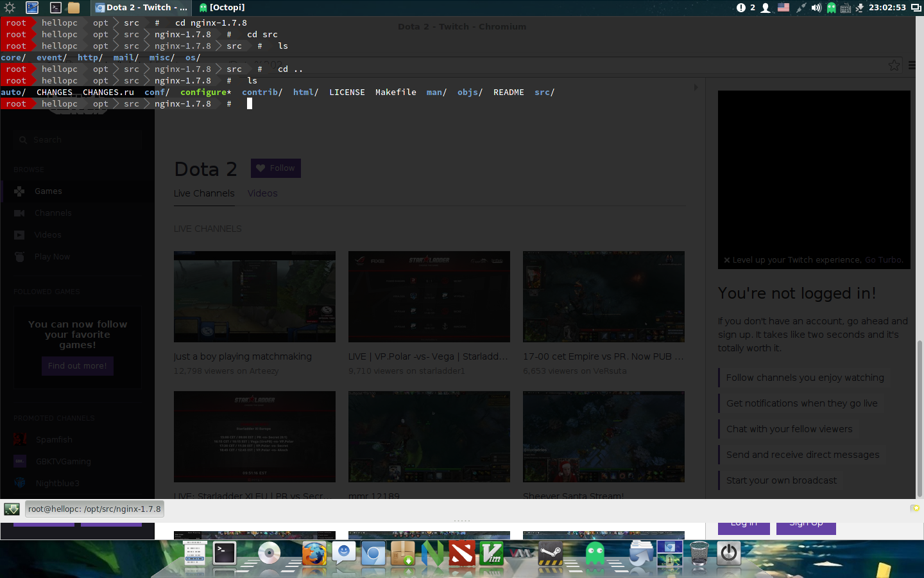This screenshot has width=924, height=578.
Task: Click note icon at terminal bar right
Action: pyautogui.click(x=914, y=509)
